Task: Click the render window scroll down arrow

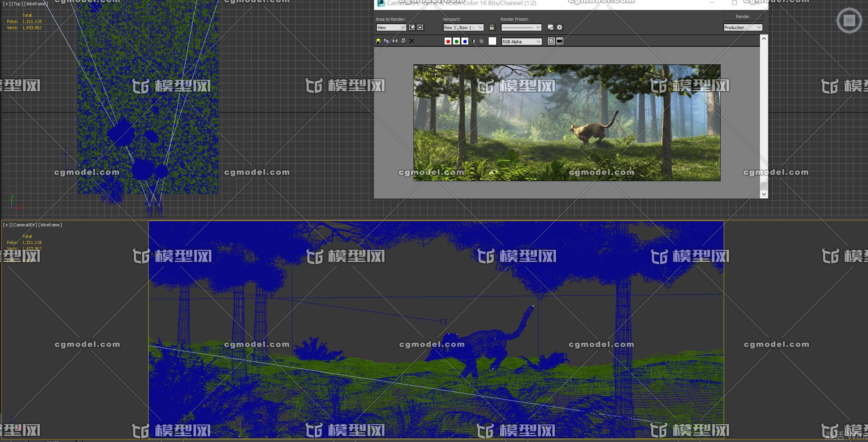Action: pyautogui.click(x=764, y=194)
